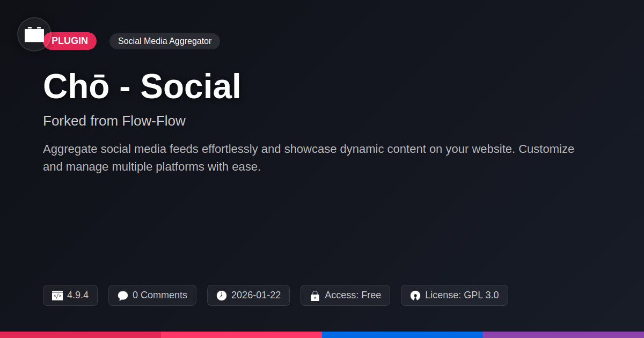Click the 'Forked from Flow-Flow' subtitle
The width and height of the screenshot is (644, 338).
[114, 121]
